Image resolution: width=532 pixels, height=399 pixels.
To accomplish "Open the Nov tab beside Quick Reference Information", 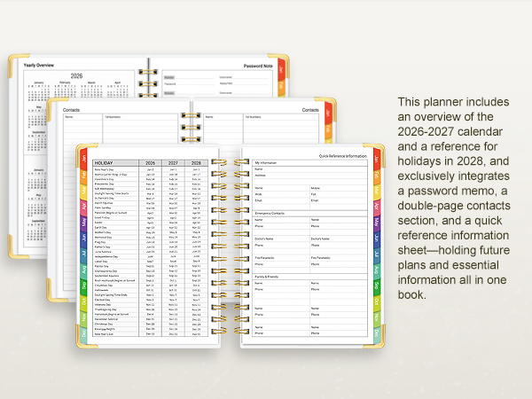I will [376, 317].
